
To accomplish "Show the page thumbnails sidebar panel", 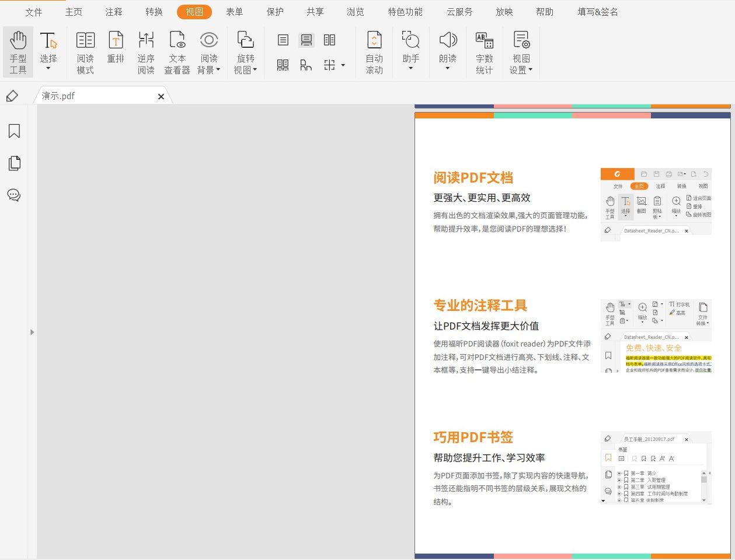I will click(x=13, y=163).
